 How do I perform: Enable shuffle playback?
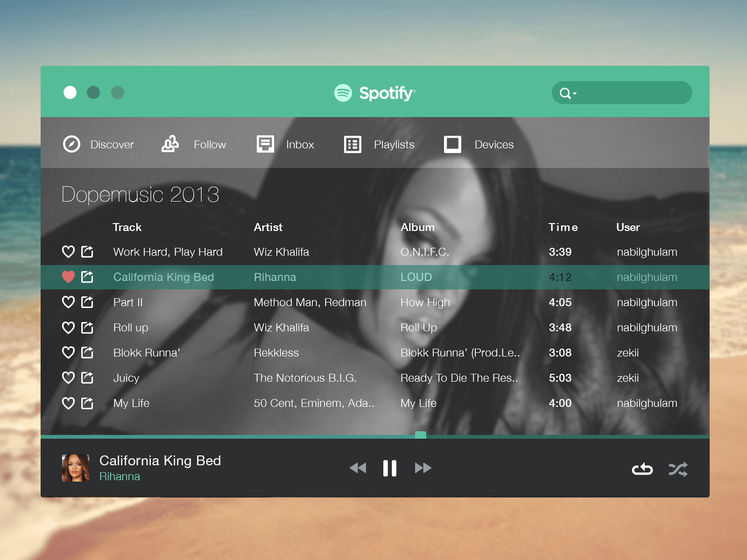click(x=678, y=469)
